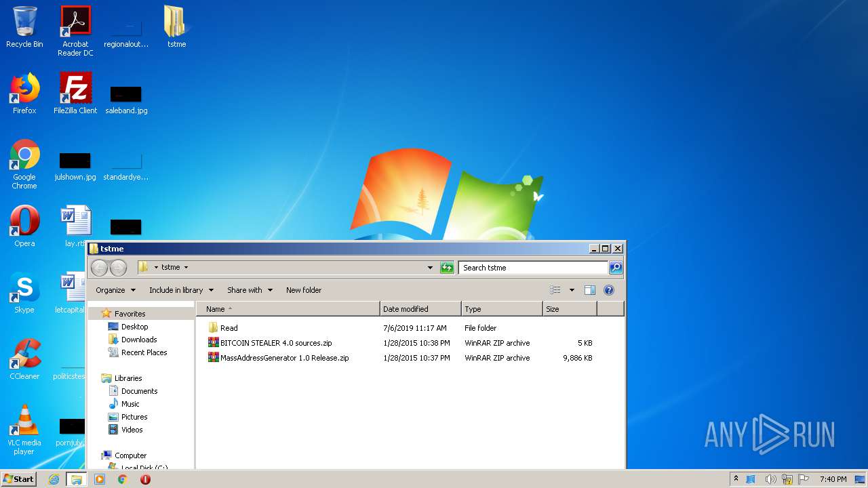This screenshot has height=488, width=868.
Task: Launch Skype from the desktop
Action: click(x=24, y=293)
